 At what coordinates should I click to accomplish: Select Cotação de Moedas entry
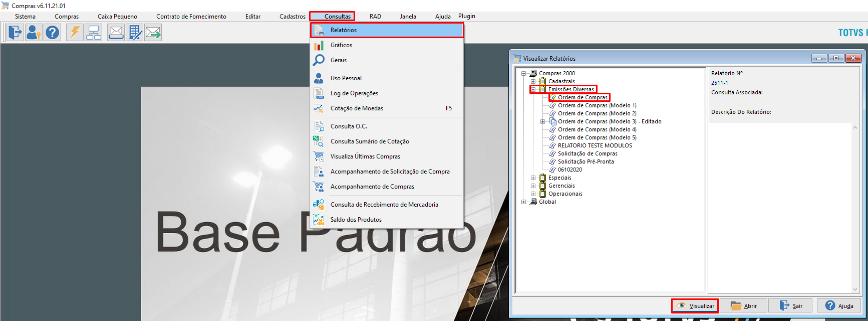pyautogui.click(x=387, y=108)
